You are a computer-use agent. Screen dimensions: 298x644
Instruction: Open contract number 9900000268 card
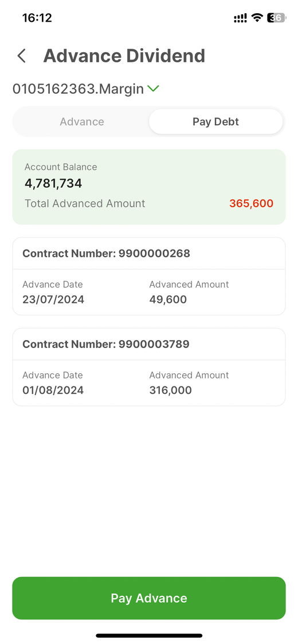pyautogui.click(x=149, y=276)
